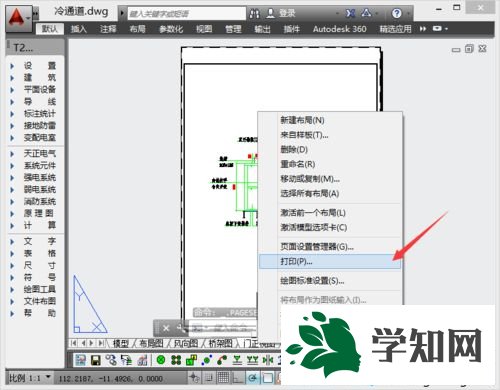Click the single green funnel symbol icon
This screenshot has height=390, width=500.
237,360
